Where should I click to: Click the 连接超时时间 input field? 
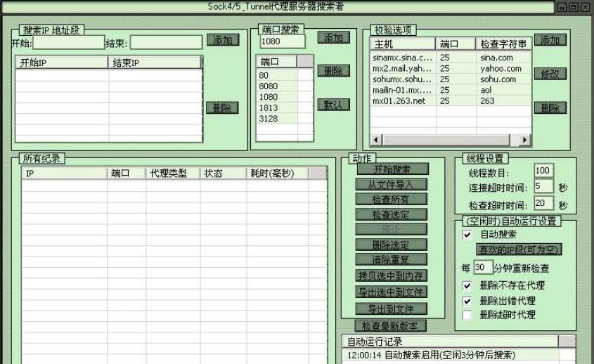pos(543,186)
